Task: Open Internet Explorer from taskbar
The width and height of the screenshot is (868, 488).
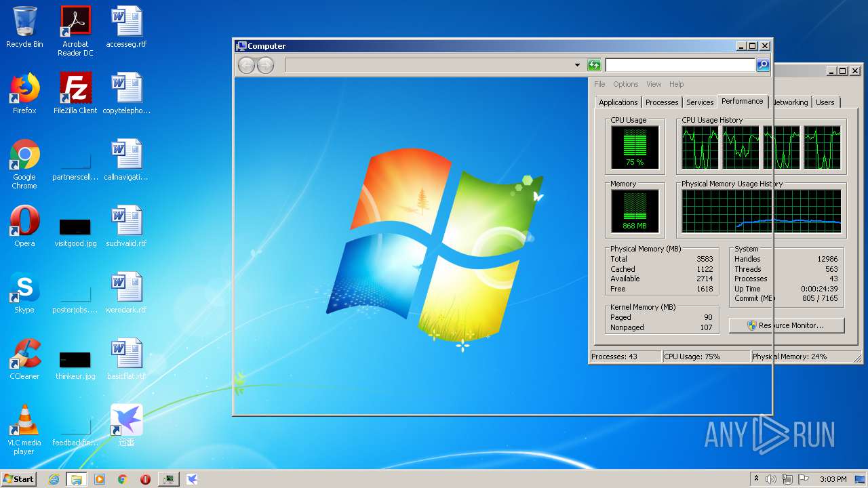Action: point(54,479)
